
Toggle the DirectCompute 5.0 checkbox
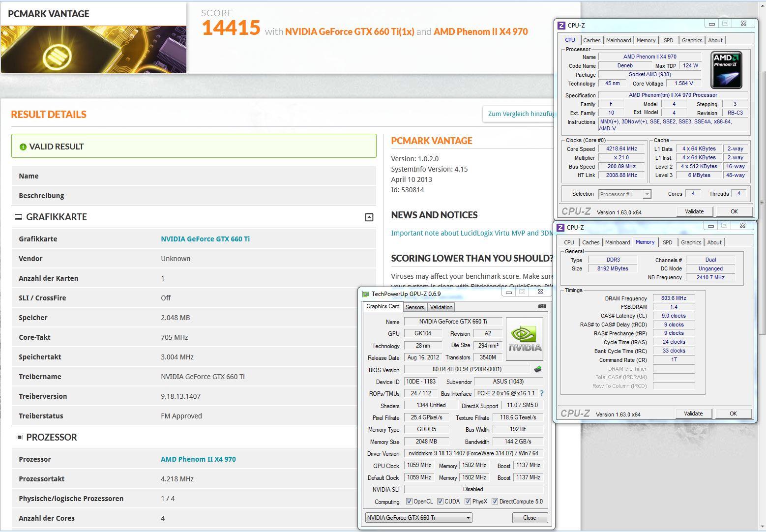point(495,502)
